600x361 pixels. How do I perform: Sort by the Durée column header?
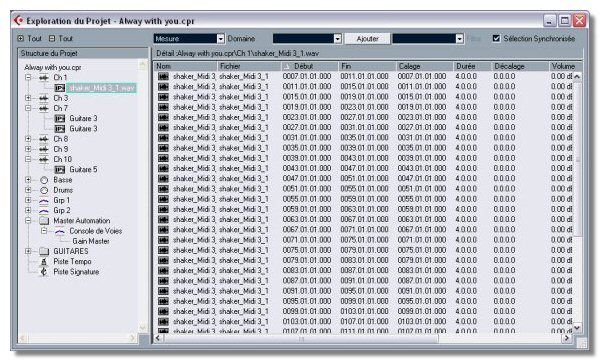[x=472, y=67]
